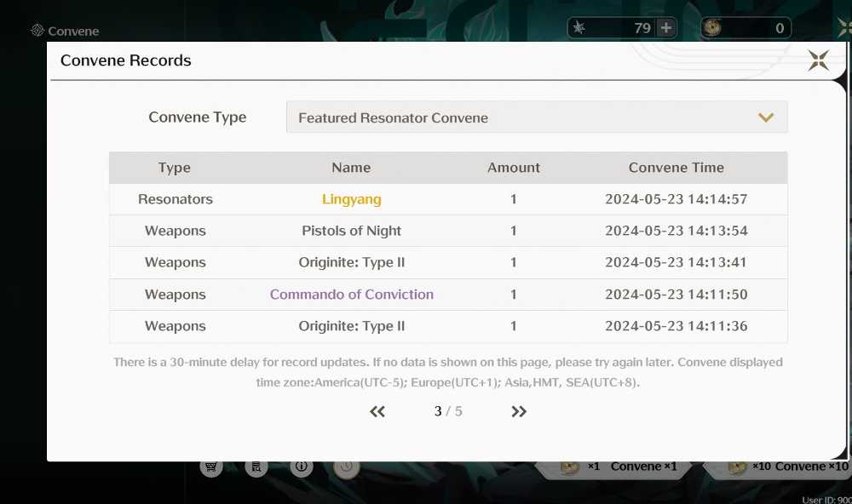
Task: Click the info icon below the dialog
Action: 302,467
